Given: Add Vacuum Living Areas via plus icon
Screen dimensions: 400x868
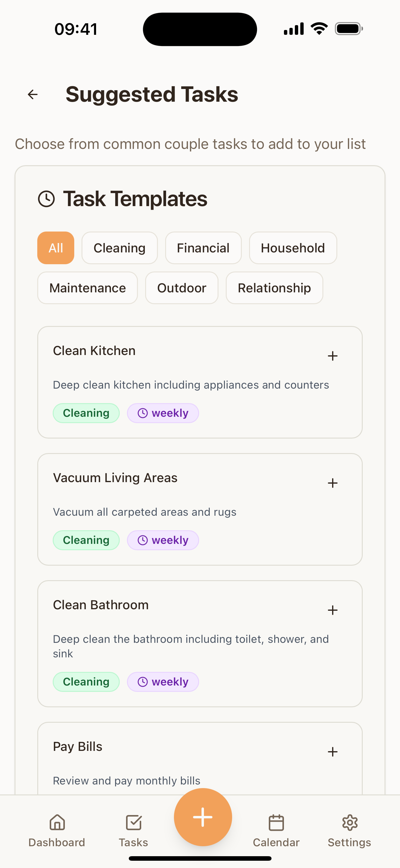Looking at the screenshot, I should click(x=332, y=483).
